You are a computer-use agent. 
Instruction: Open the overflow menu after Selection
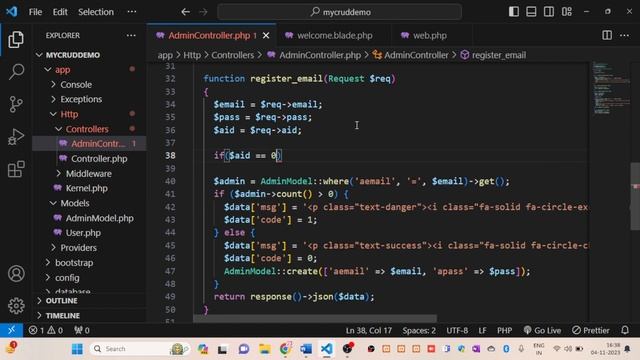point(132,12)
